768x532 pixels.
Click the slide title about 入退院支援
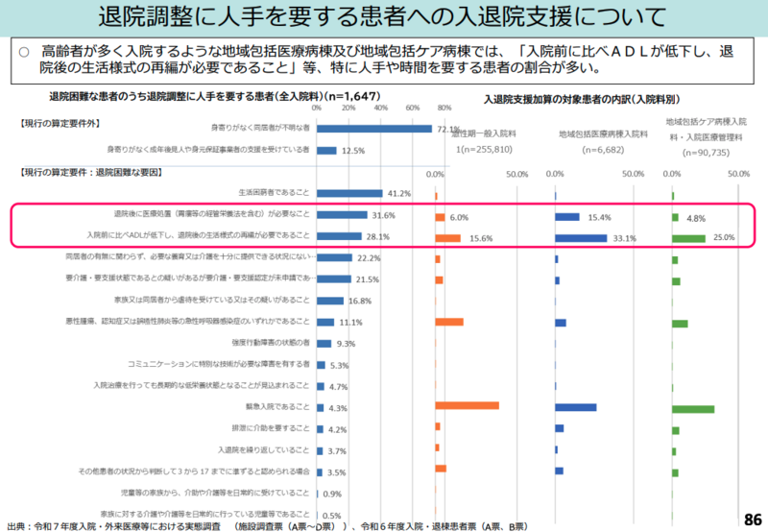click(x=382, y=17)
